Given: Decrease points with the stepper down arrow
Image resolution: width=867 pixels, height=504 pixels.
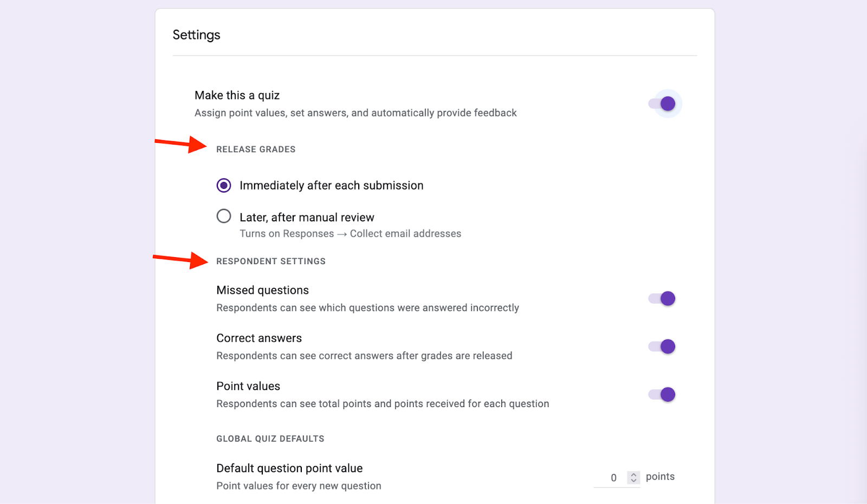Looking at the screenshot, I should [x=633, y=480].
